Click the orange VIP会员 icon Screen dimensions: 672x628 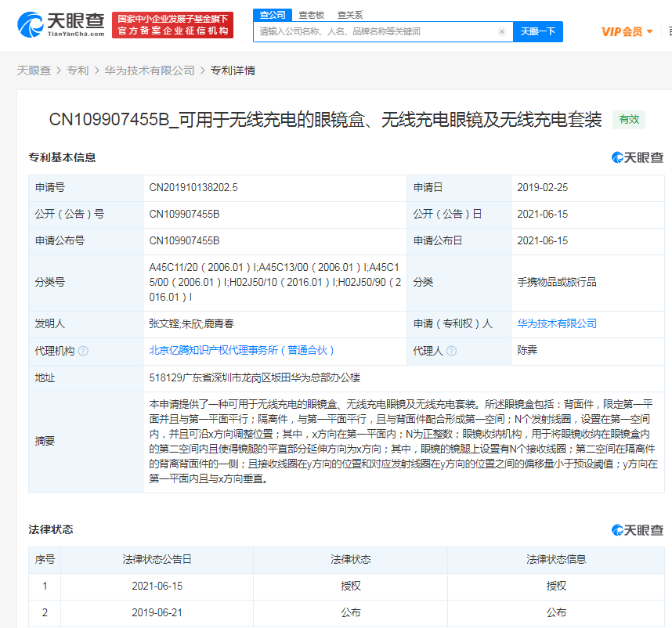(x=621, y=31)
